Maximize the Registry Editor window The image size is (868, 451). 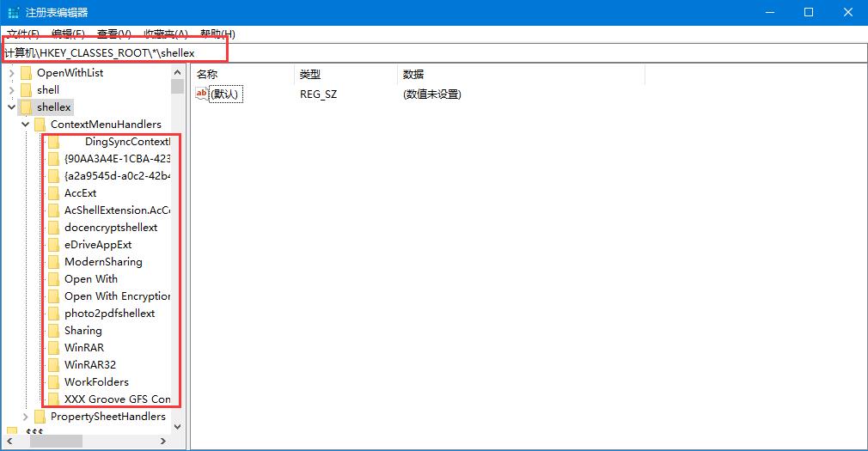809,12
